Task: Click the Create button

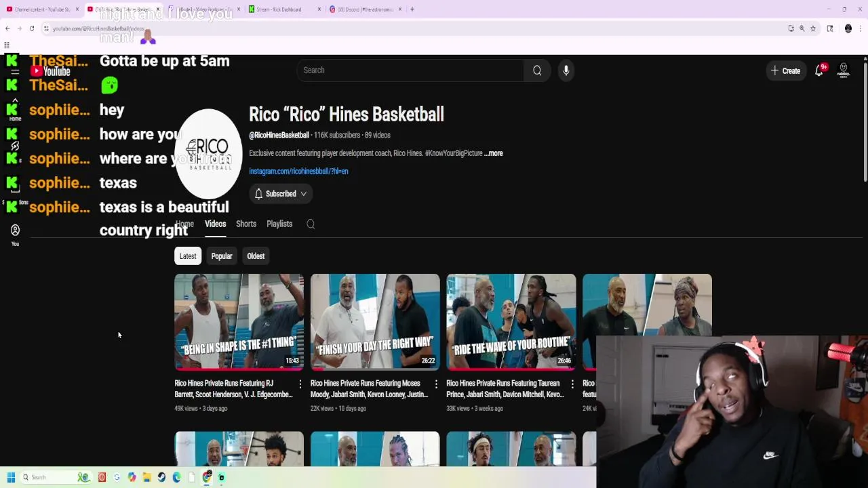Action: click(785, 70)
